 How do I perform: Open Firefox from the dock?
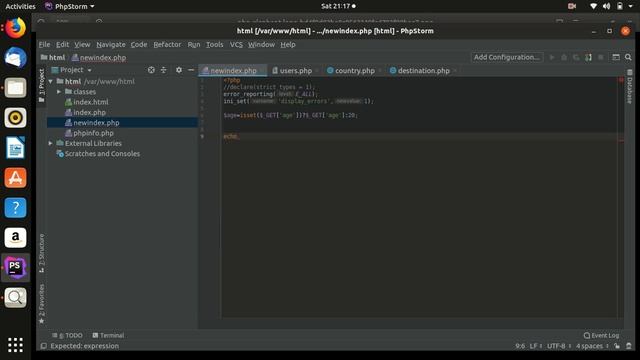[x=16, y=28]
